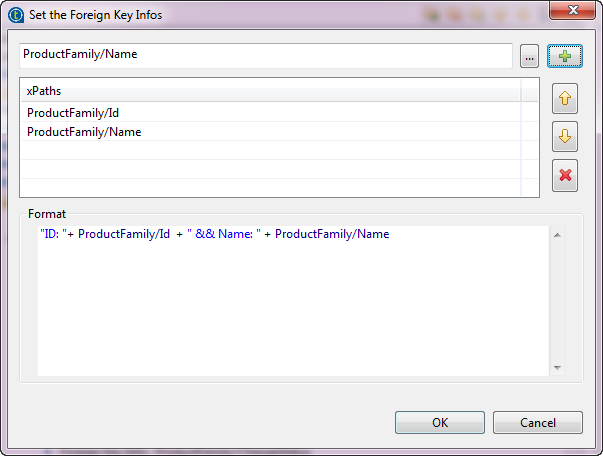Close the Set the Foreign Key Infos dialog

click(x=573, y=10)
